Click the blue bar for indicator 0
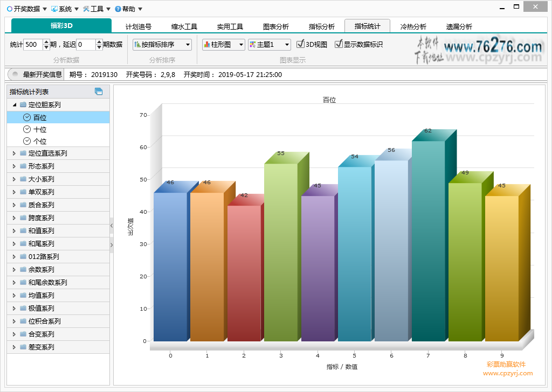The image size is (552, 392). pyautogui.click(x=170, y=267)
